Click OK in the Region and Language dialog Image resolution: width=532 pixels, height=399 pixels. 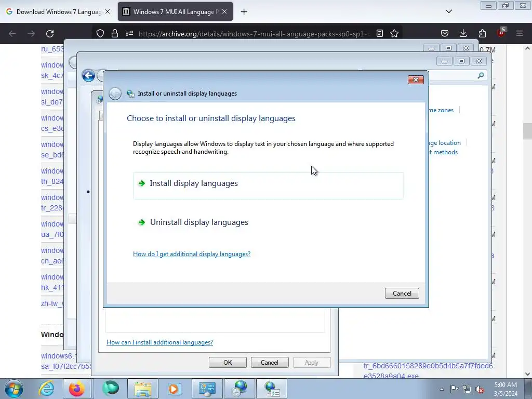[x=228, y=362]
